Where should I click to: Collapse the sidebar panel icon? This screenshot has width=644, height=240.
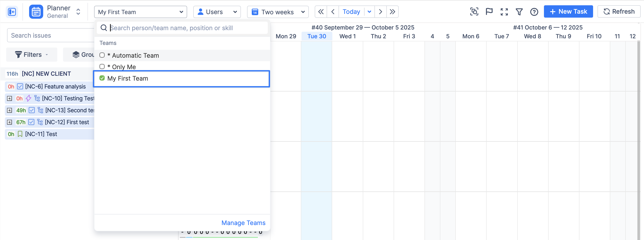point(12,12)
